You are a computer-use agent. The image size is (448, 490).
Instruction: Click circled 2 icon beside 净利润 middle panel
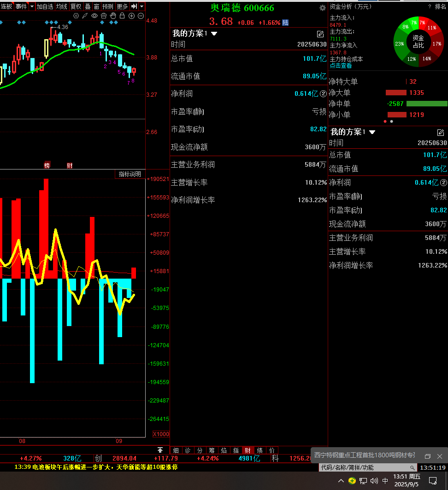pos(324,93)
